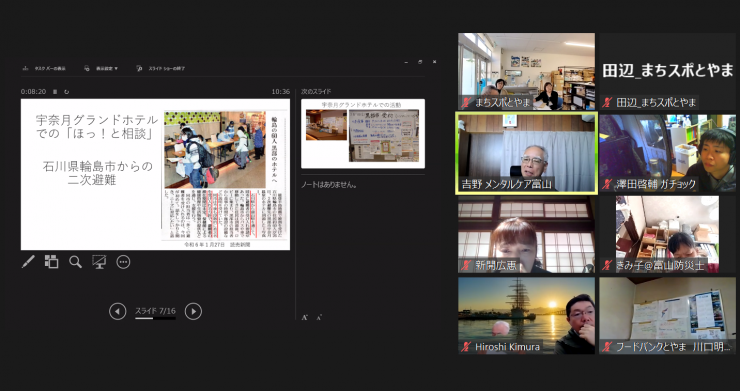
Task: Open the see-all-slides grid view
Action: [51, 262]
